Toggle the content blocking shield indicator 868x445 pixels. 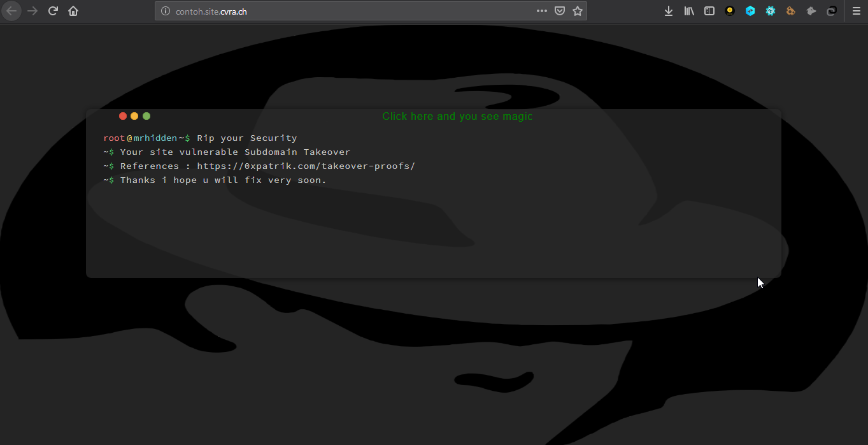tap(560, 11)
